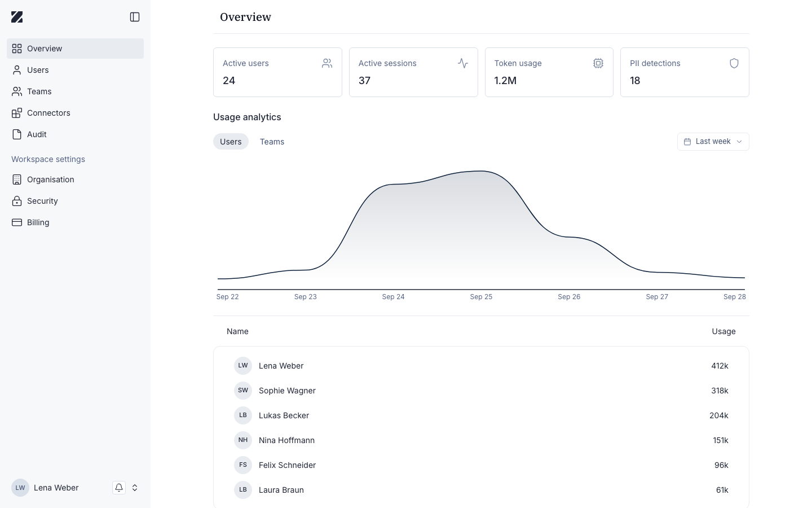Viewport: 812px width, 508px height.
Task: Go to the Security settings page
Action: pyautogui.click(x=75, y=201)
